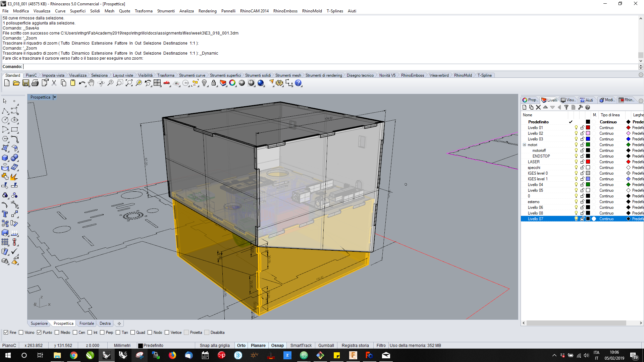Collapse the motori layer group

coord(525,145)
